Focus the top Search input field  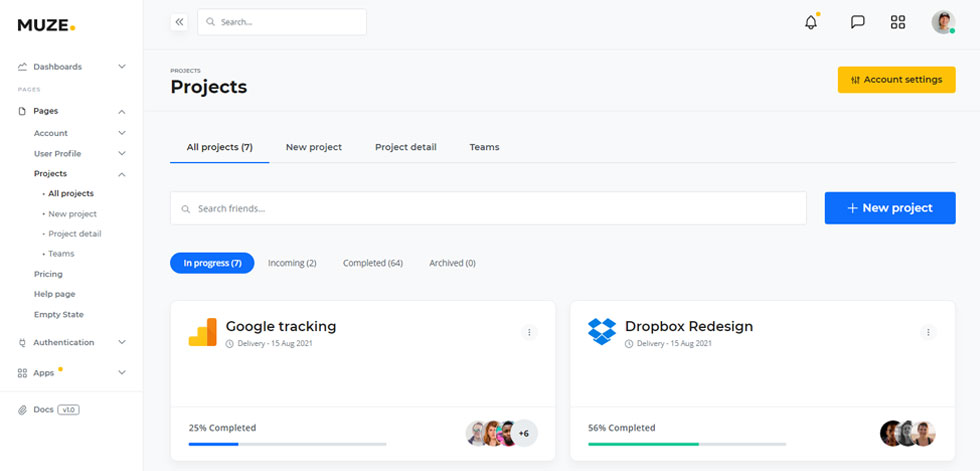282,22
